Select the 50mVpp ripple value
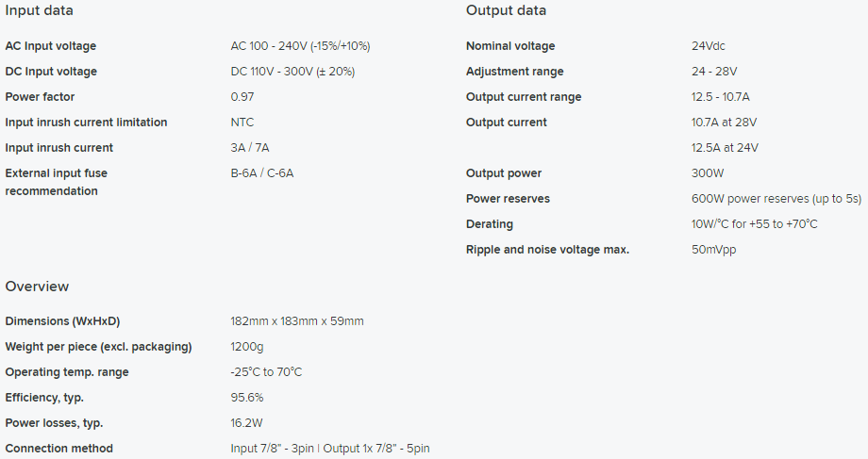868x459 pixels. pyautogui.click(x=714, y=250)
